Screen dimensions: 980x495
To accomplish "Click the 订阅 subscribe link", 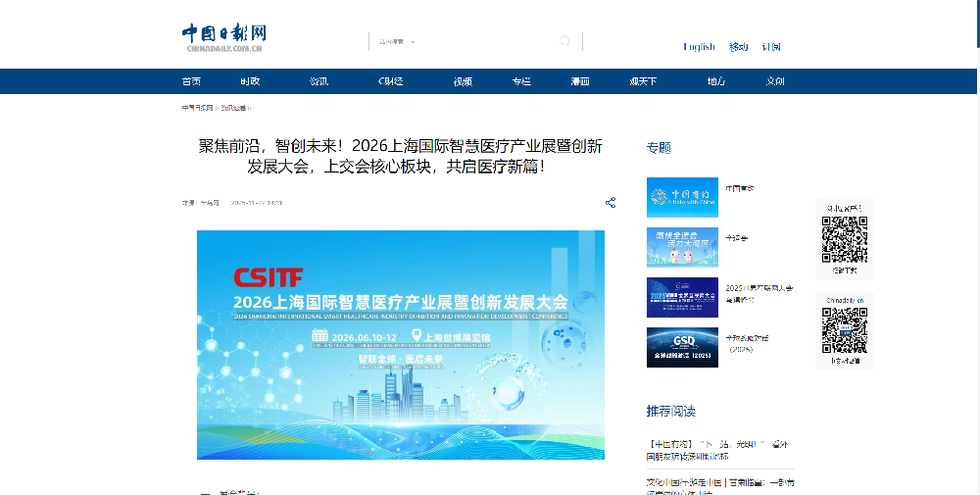I will tap(771, 47).
